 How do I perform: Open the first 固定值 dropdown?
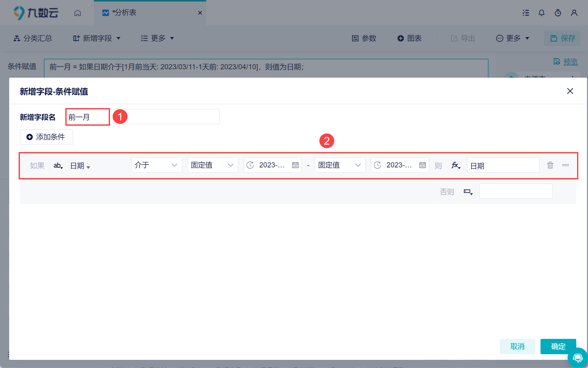pos(212,165)
